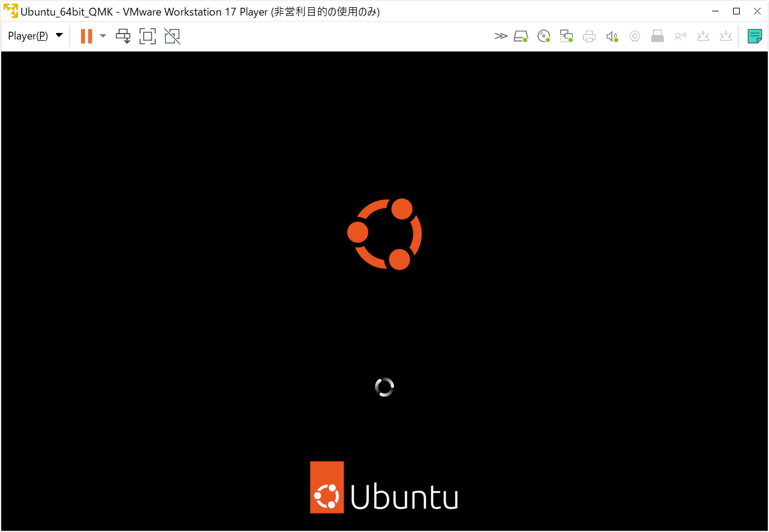Click the greyed tray-arrow icon beside the person icon
Image resolution: width=769 pixels, height=532 pixels.
click(x=703, y=36)
